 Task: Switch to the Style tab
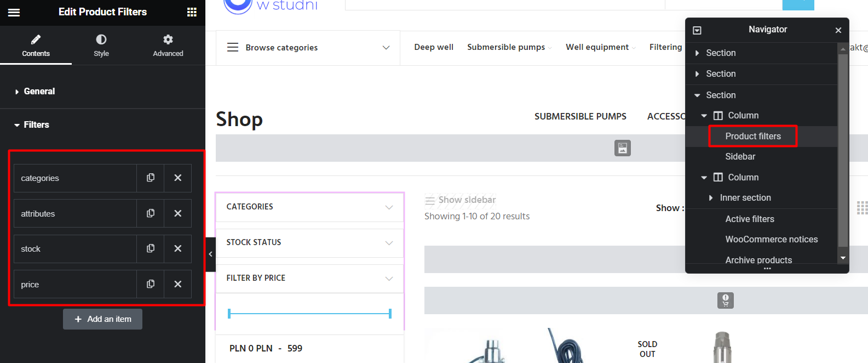click(x=101, y=46)
